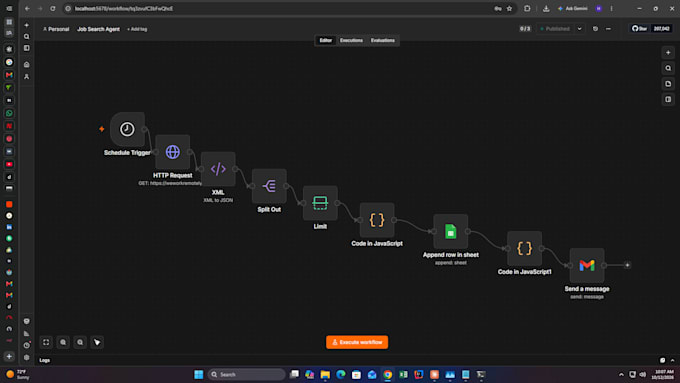Click the Job Search Agent workflow name
Screen dimensions: 680x383
point(98,29)
